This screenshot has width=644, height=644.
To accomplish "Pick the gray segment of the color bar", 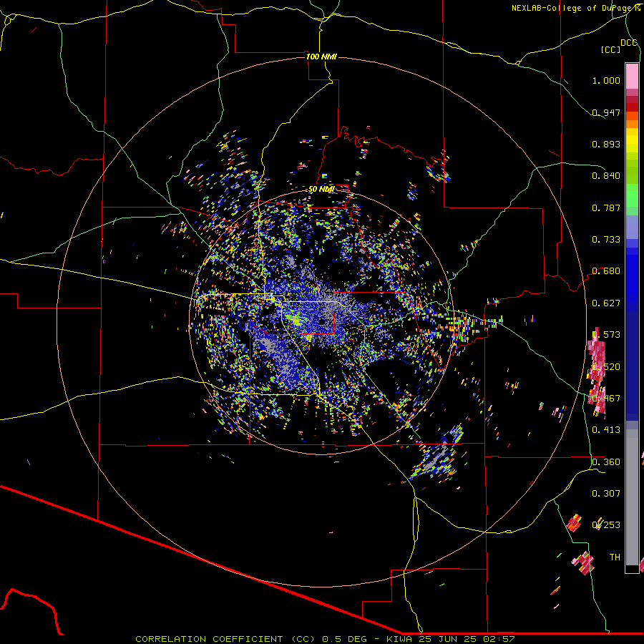I will tap(632, 497).
